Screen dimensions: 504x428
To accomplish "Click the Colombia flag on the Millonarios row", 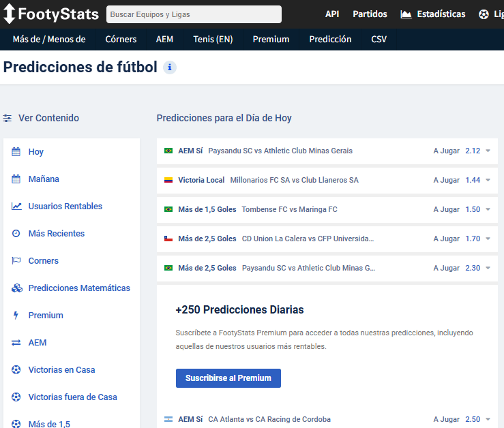I will [168, 180].
